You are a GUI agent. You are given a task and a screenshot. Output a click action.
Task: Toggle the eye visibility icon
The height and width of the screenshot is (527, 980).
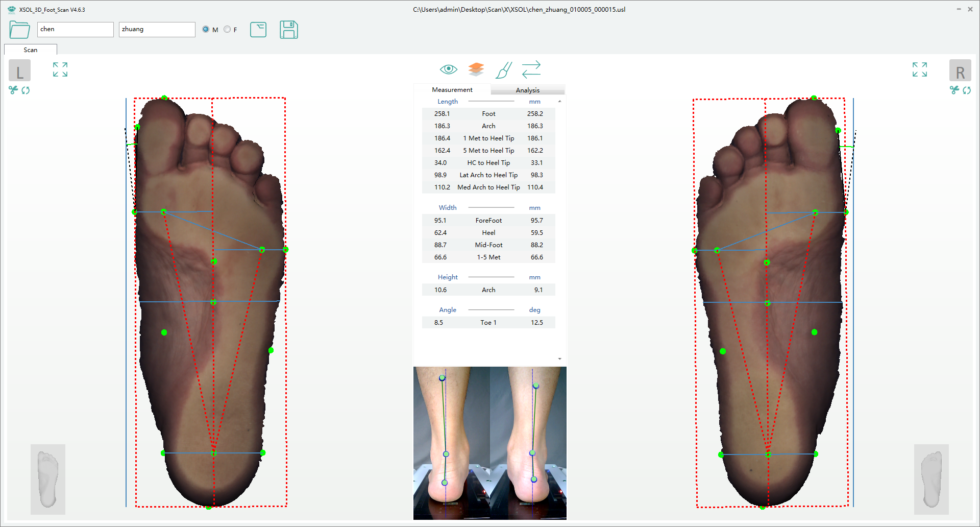coord(448,69)
